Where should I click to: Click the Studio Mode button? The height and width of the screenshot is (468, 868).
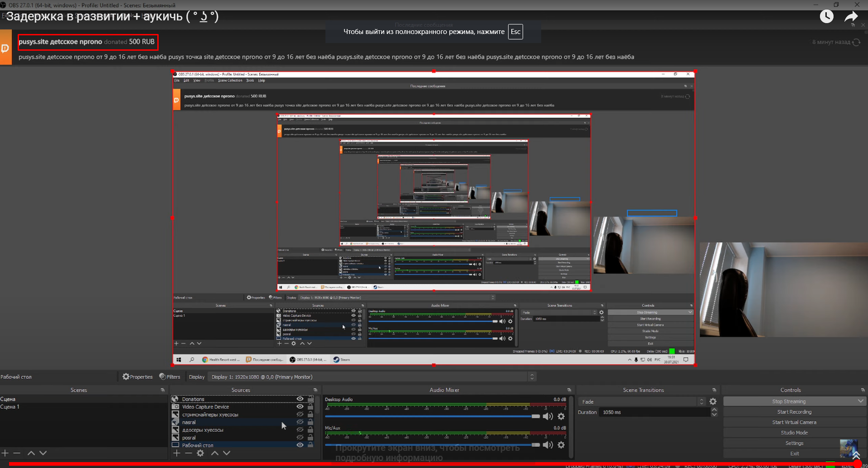click(794, 433)
